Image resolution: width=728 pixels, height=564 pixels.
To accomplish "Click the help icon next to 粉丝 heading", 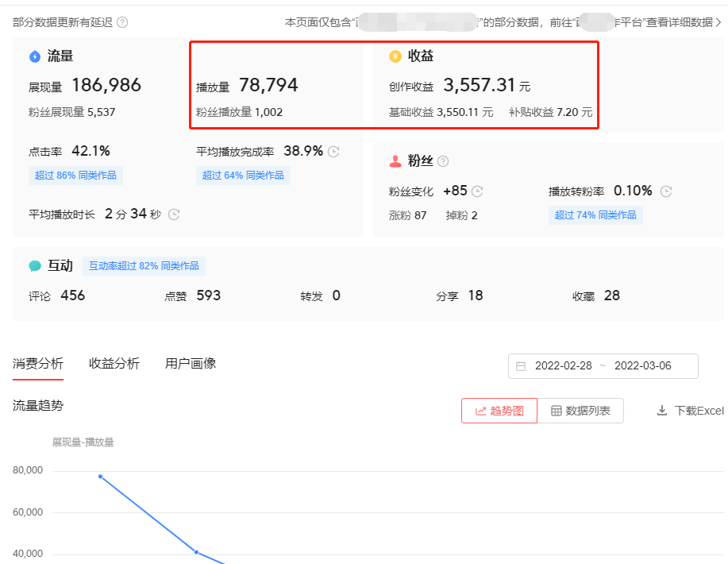I will 444,161.
